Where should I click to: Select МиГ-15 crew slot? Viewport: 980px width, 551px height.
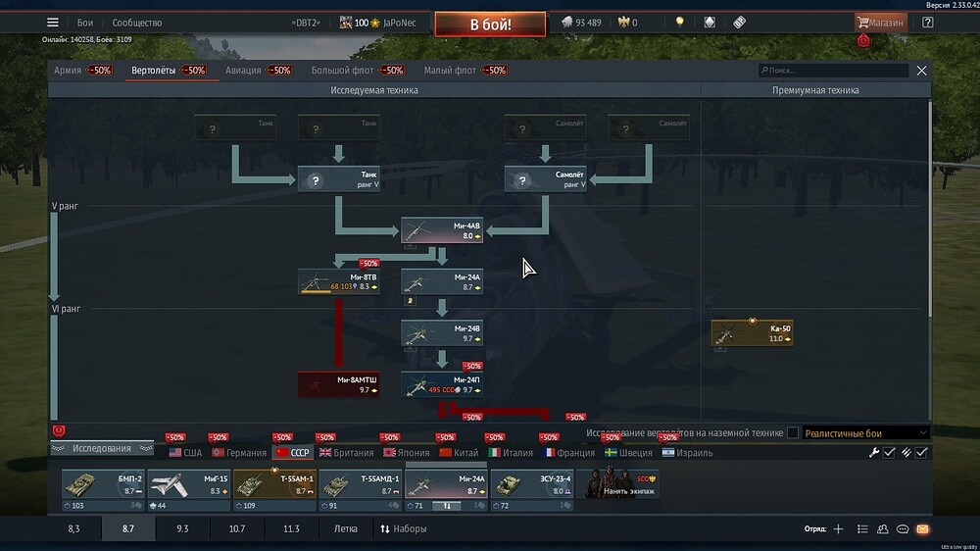pos(189,484)
